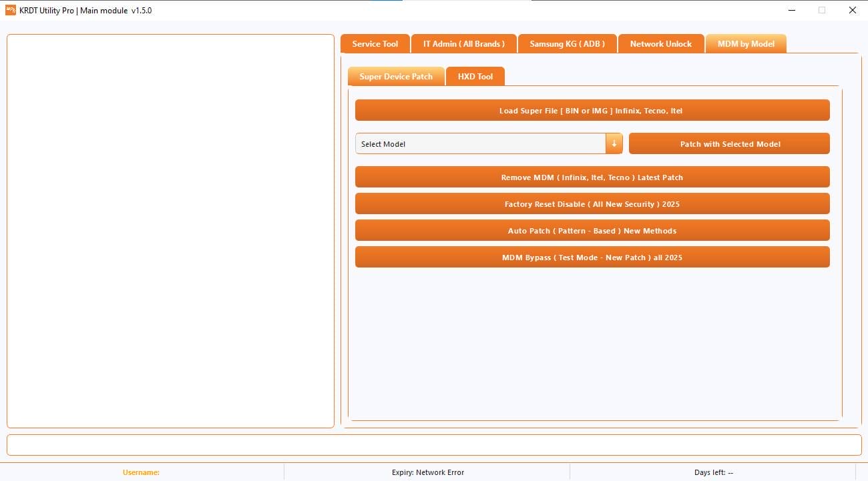Click the Username field in the status bar

141,472
